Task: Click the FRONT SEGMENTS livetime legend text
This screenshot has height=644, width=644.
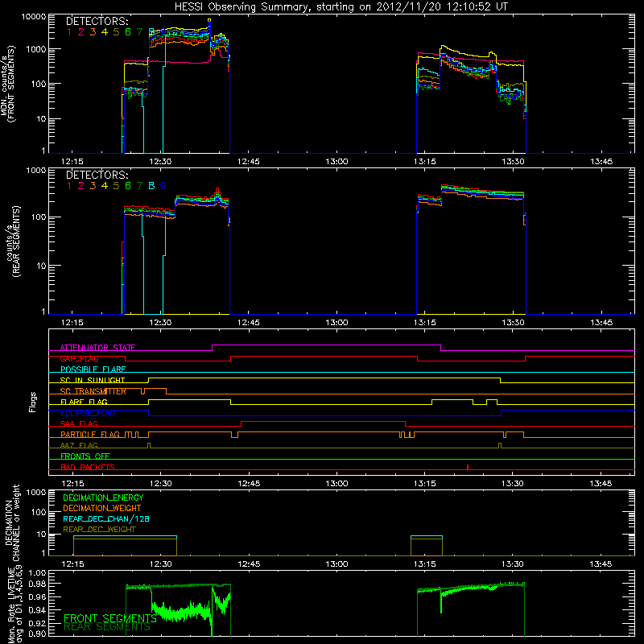Action: click(110, 618)
